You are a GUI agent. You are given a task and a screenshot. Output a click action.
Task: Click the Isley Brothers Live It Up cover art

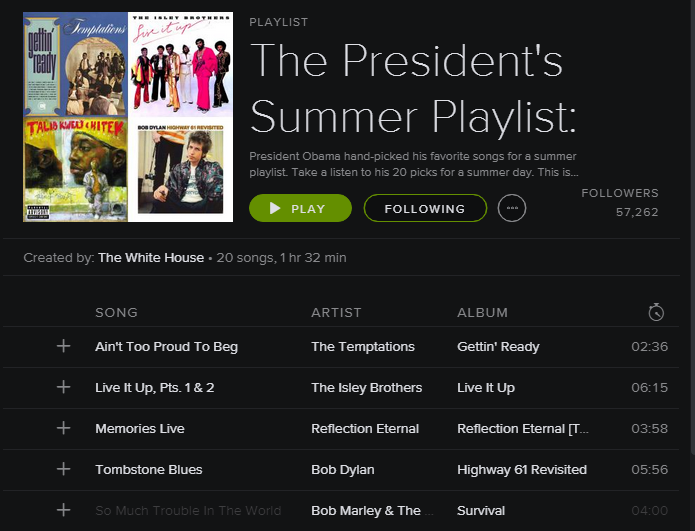[x=181, y=65]
